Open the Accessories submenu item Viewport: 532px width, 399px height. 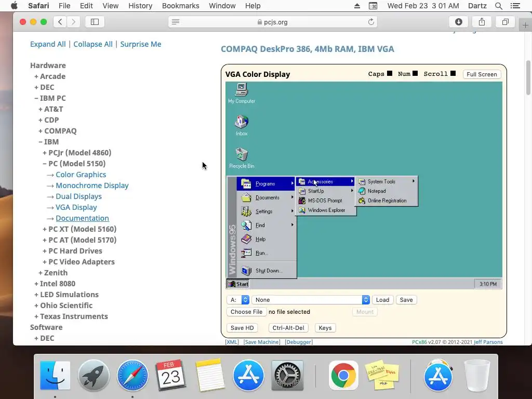(x=326, y=181)
